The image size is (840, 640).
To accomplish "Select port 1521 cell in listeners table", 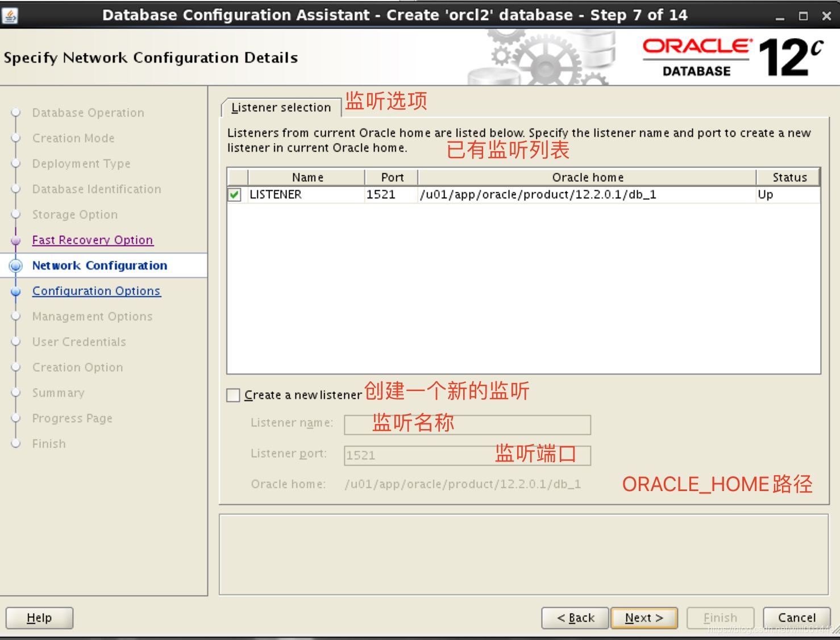I will coord(392,194).
